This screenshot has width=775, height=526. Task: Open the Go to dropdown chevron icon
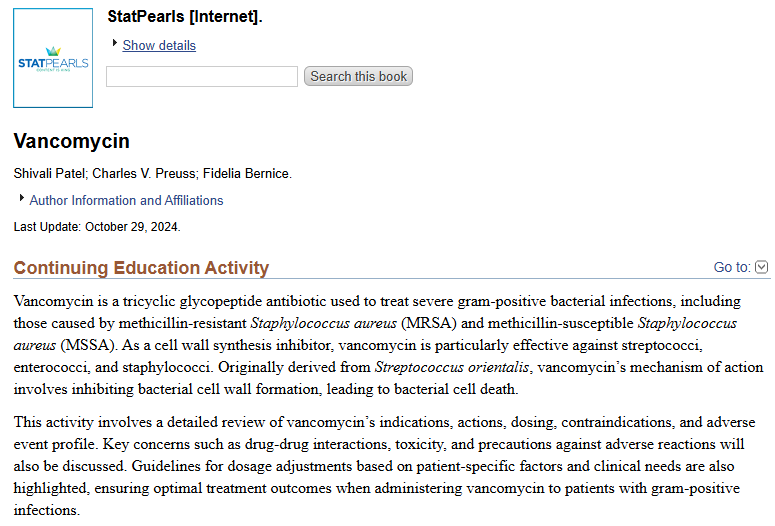tap(762, 267)
